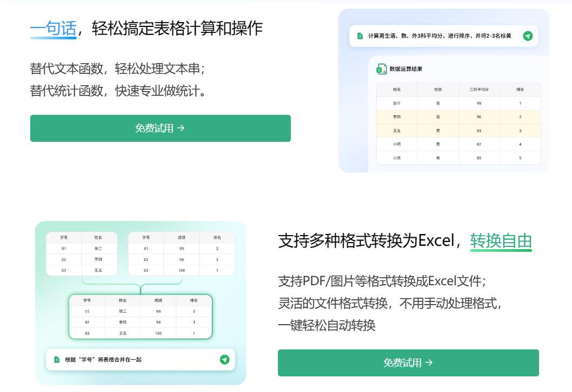Click the prompt field 根据“学号”将表格合并在一起
This screenshot has height=392, width=572.
(140, 360)
